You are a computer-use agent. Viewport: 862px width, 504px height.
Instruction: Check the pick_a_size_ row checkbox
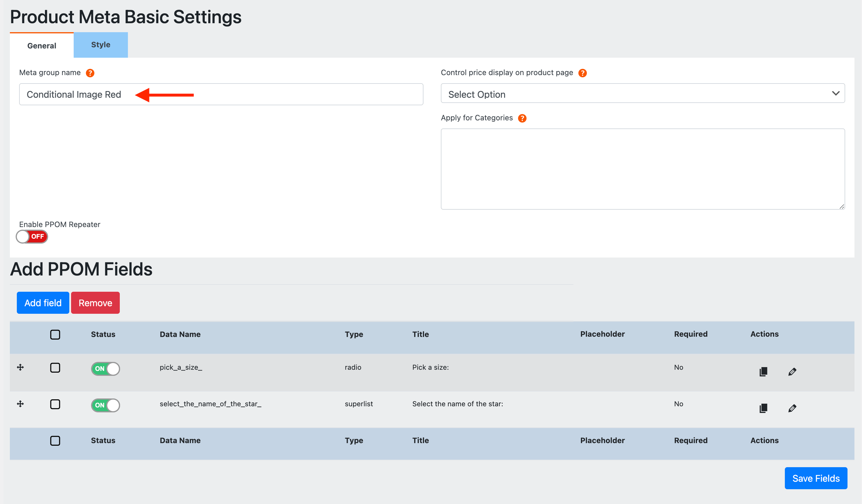pyautogui.click(x=55, y=368)
